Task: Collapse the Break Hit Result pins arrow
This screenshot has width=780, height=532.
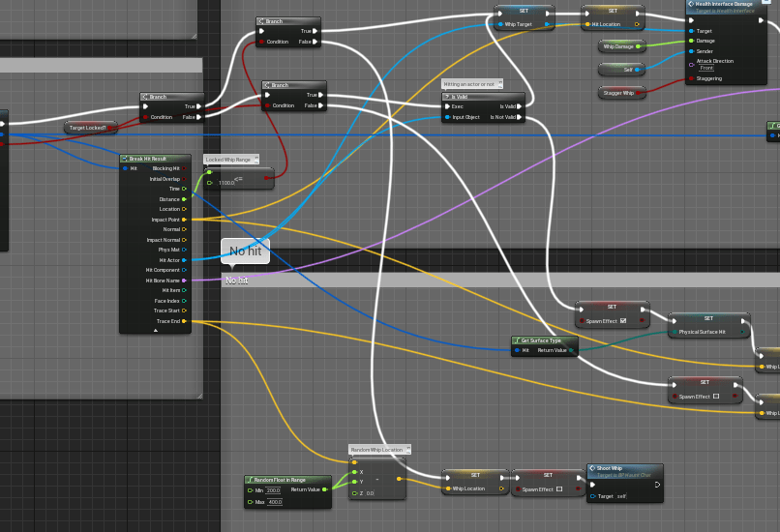Action: tap(155, 330)
